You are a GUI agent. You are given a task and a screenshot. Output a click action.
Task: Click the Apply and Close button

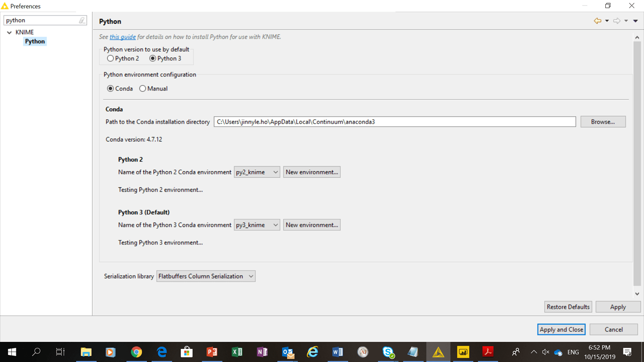pyautogui.click(x=561, y=329)
